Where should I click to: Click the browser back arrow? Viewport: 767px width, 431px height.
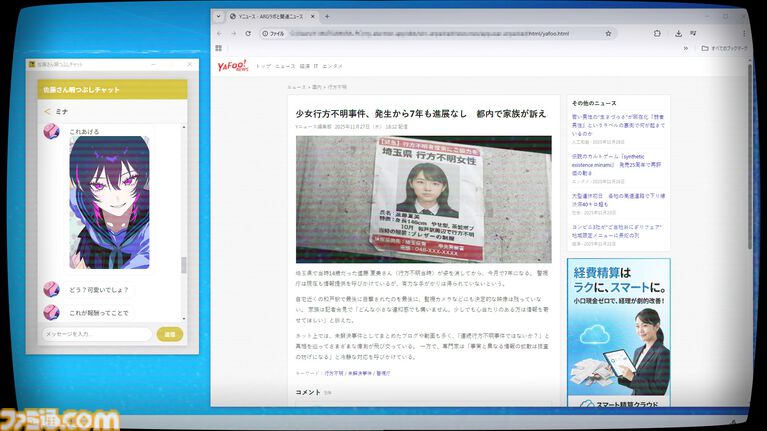(x=219, y=33)
